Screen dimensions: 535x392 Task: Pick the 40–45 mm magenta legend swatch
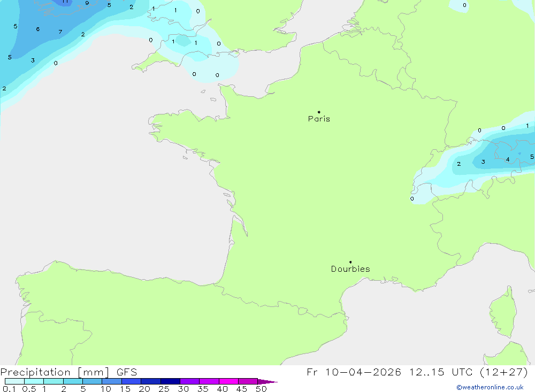pyautogui.click(x=228, y=381)
